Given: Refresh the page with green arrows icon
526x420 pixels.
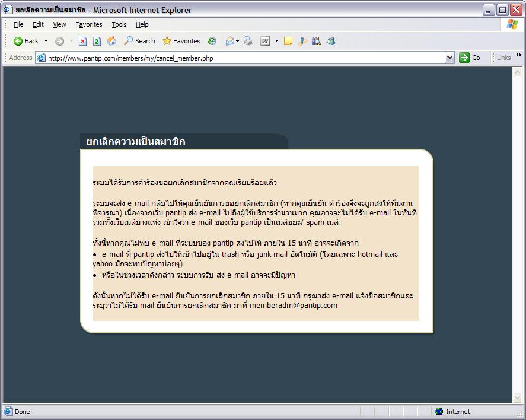Looking at the screenshot, I should [x=97, y=42].
